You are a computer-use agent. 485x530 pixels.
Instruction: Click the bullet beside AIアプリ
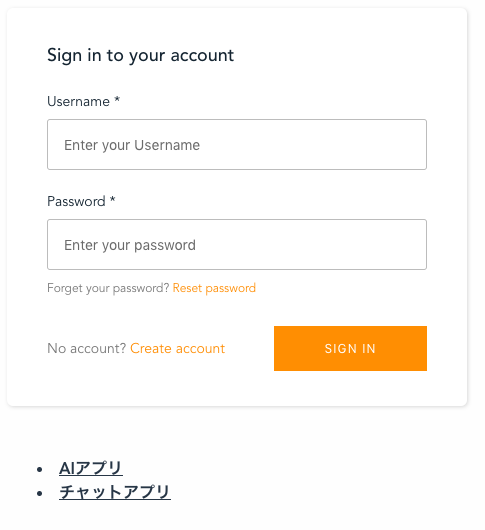point(40,469)
